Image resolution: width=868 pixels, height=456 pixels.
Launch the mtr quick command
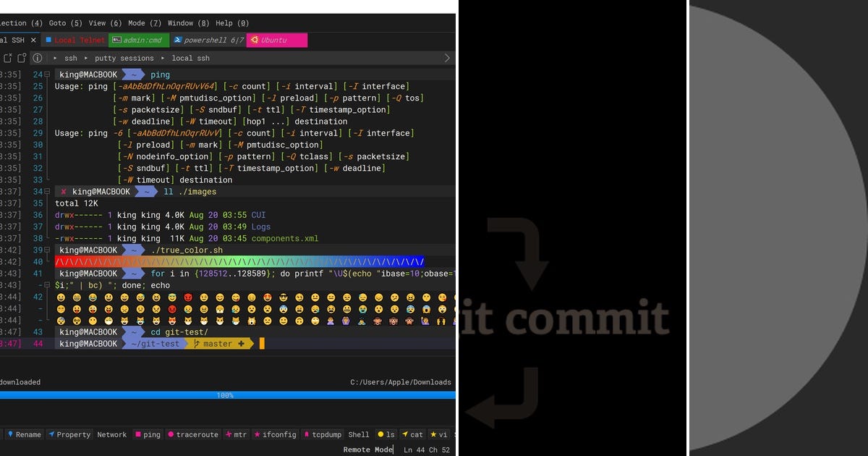[x=236, y=434]
